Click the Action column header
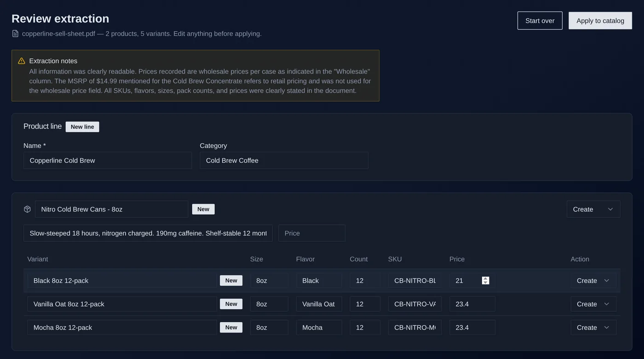This screenshot has height=359, width=644. pyautogui.click(x=580, y=259)
